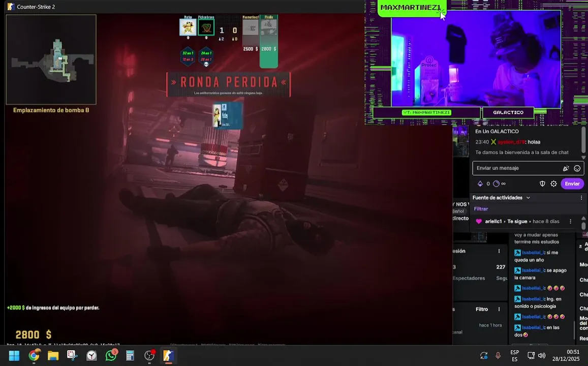The height and width of the screenshot is (366, 588).
Task: Click the chat message 'Ing. en sonido o psicologia'
Action: (x=538, y=302)
